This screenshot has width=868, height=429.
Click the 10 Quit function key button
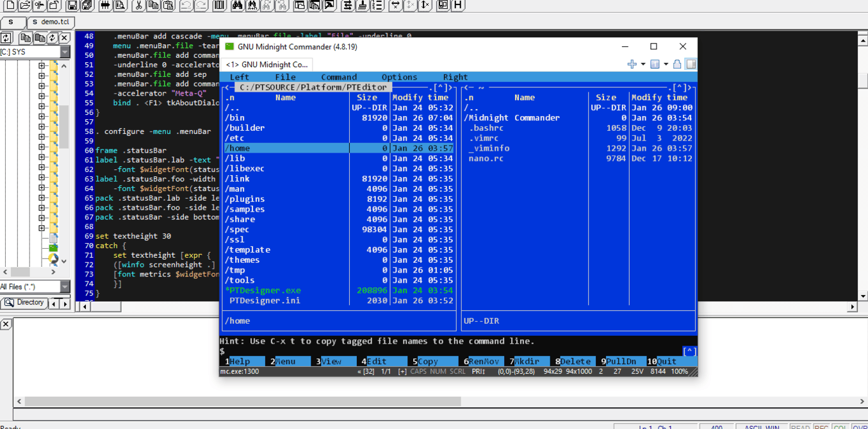coord(666,361)
